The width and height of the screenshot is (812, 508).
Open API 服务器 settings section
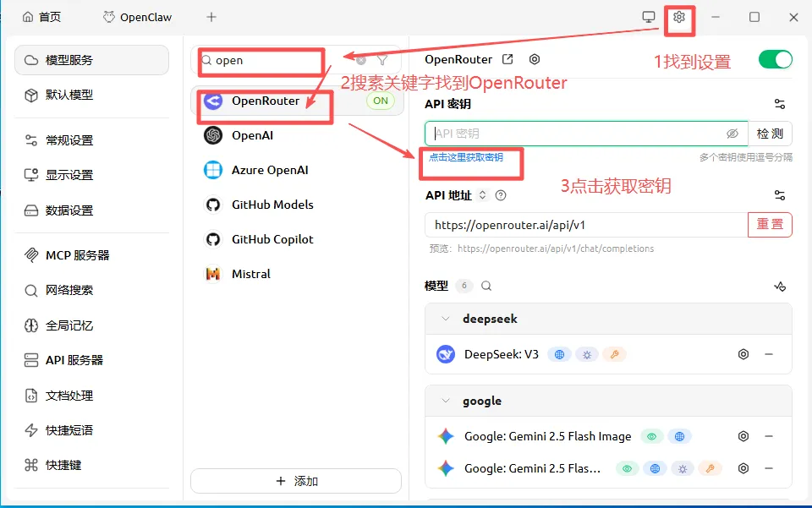point(91,360)
